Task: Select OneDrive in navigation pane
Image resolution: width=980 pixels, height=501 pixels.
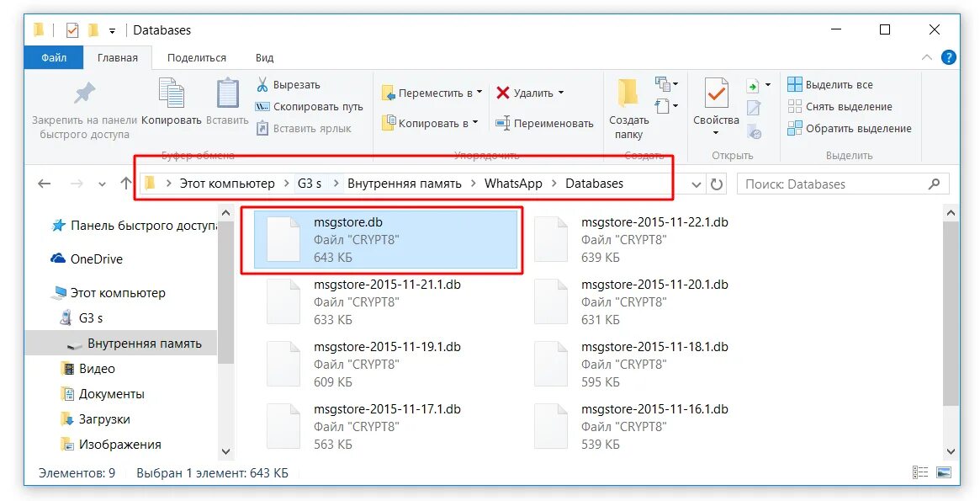Action: (87, 259)
